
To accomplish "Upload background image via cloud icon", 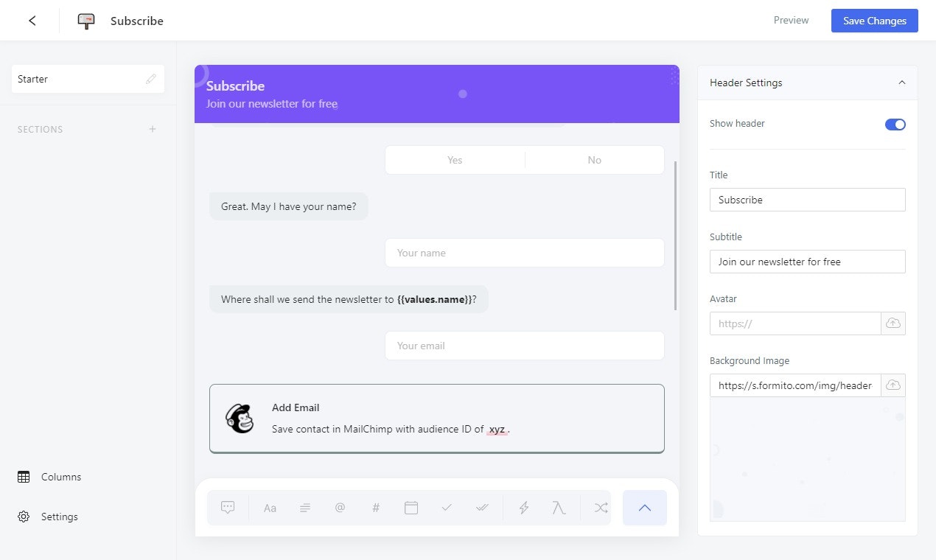I will pyautogui.click(x=893, y=385).
